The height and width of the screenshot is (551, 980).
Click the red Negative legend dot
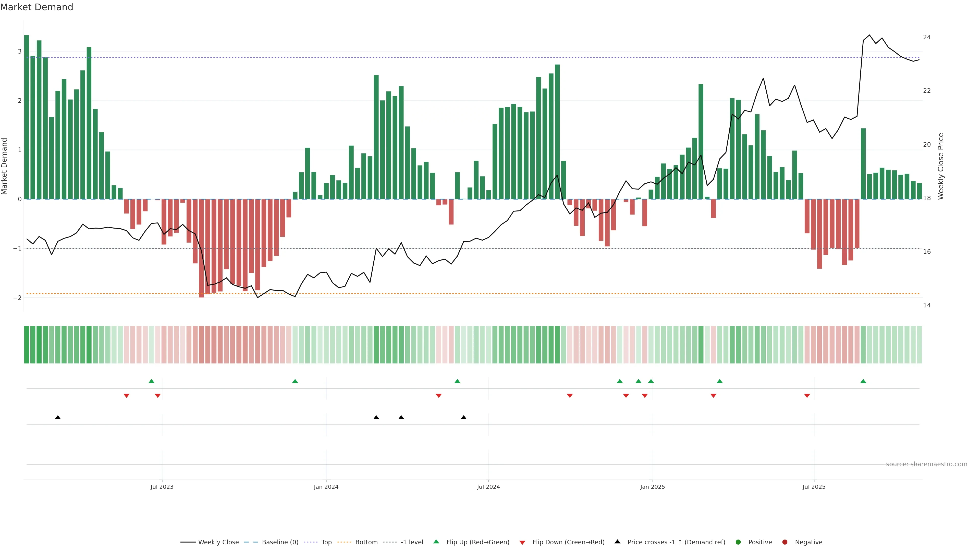coord(785,542)
